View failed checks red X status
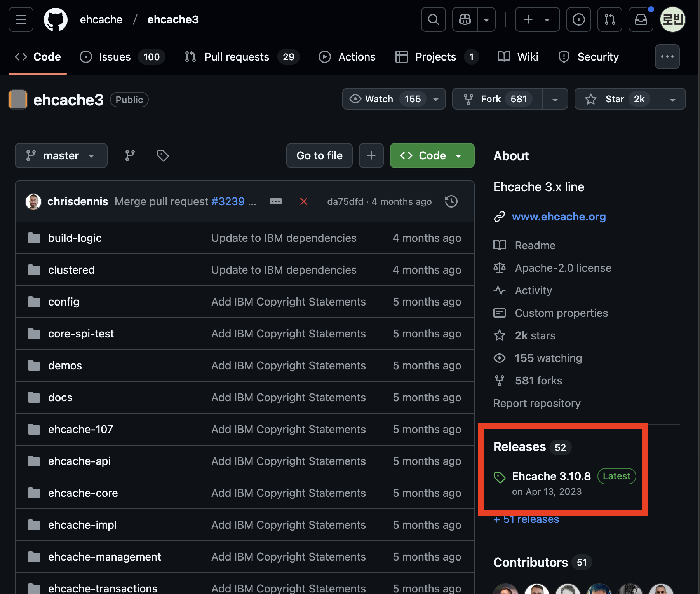Image resolution: width=700 pixels, height=594 pixels. pos(304,201)
